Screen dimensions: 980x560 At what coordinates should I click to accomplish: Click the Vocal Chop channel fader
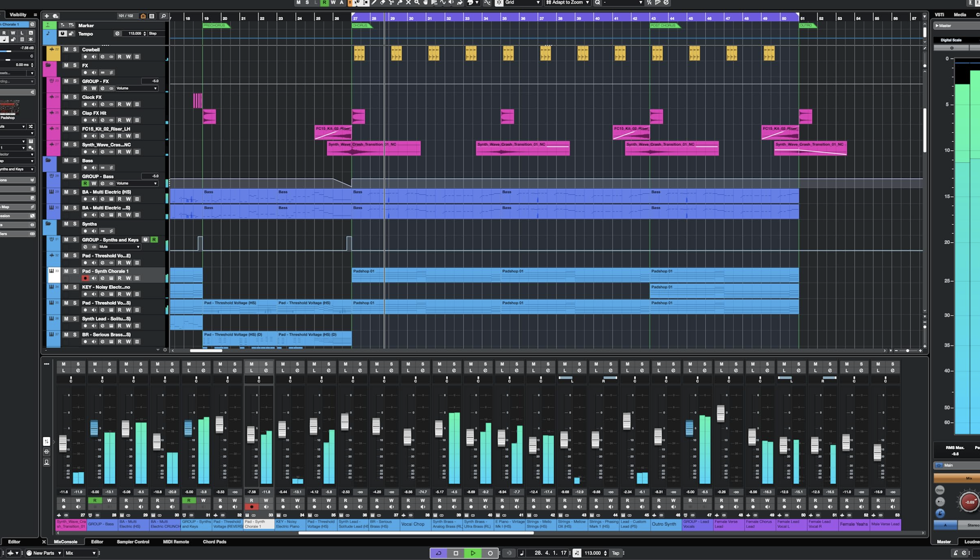tap(407, 437)
